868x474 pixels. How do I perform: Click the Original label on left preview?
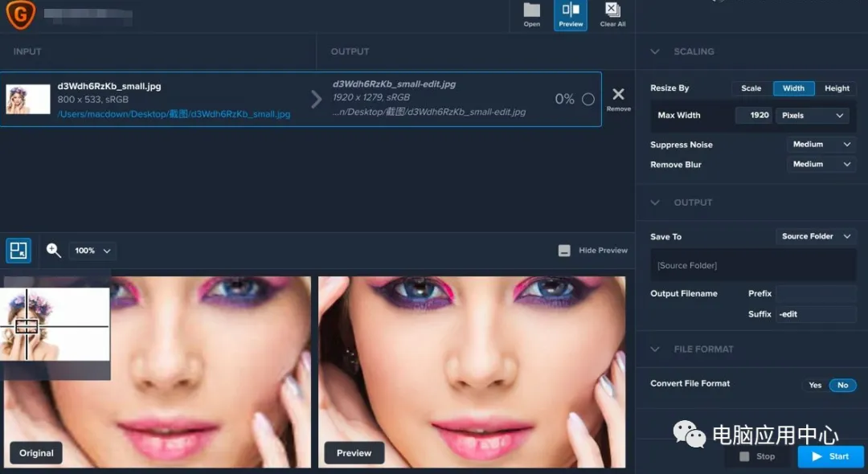[36, 453]
